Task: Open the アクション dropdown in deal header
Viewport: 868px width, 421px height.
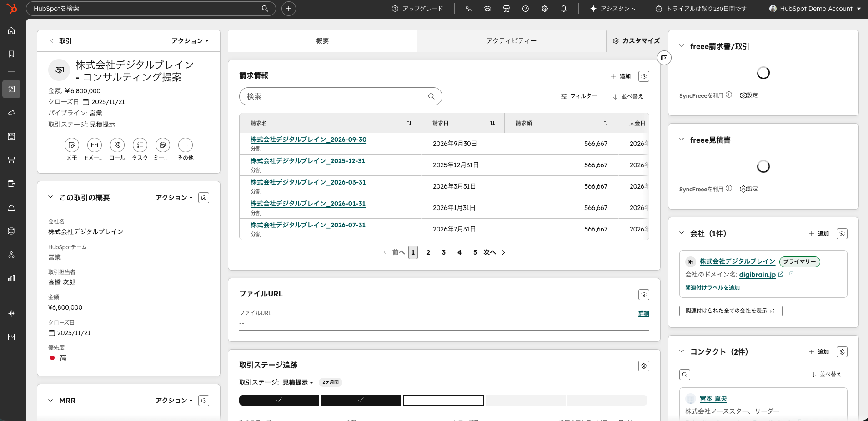Action: click(190, 41)
